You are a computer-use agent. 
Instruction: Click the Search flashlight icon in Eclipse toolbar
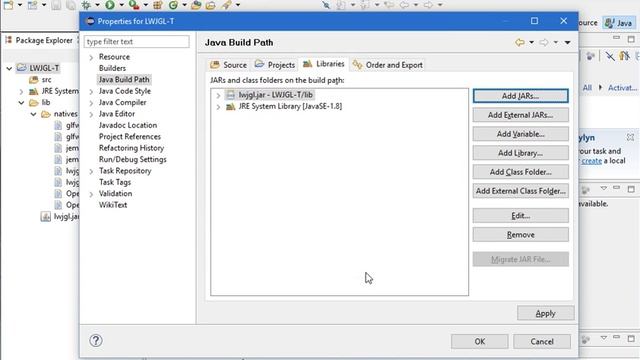tap(226, 5)
